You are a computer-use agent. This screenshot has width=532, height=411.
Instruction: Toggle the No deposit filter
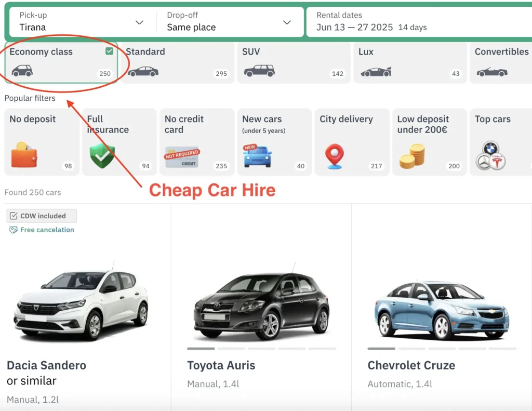click(x=42, y=142)
